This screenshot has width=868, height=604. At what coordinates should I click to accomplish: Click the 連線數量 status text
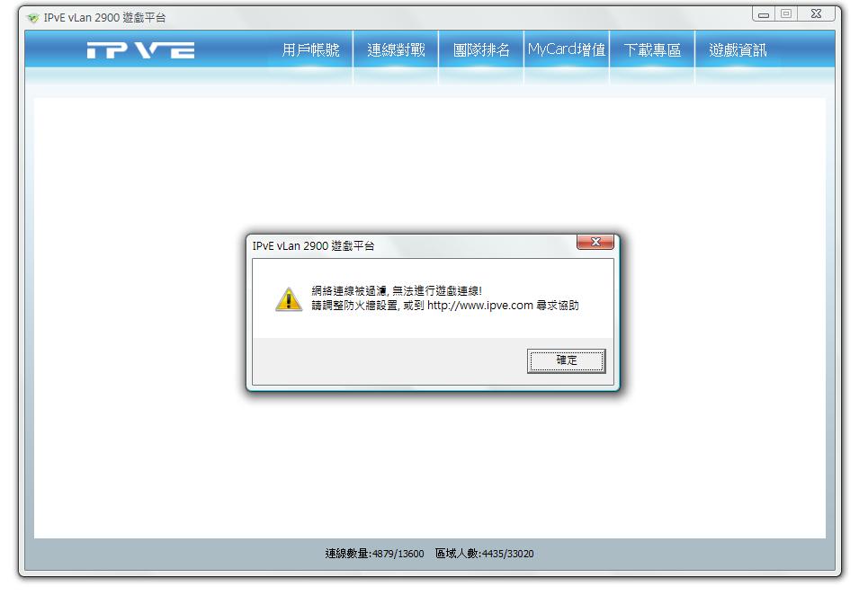(x=374, y=553)
